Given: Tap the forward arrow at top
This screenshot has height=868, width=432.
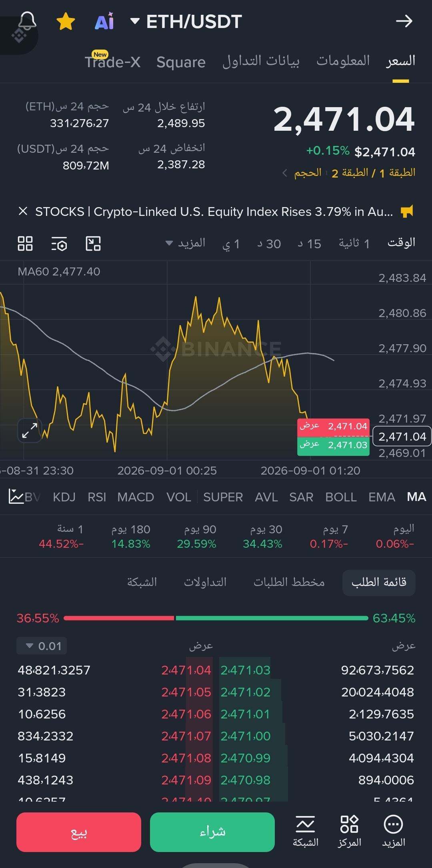Looking at the screenshot, I should [404, 21].
